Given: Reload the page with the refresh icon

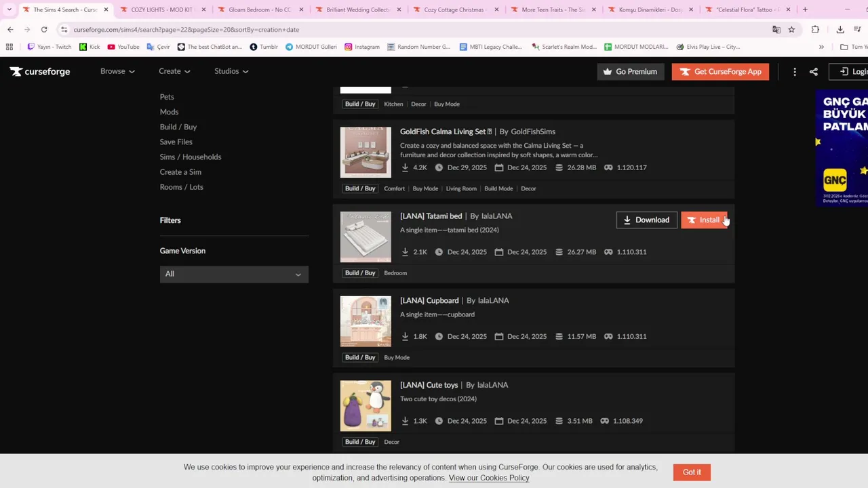Looking at the screenshot, I should point(44,30).
